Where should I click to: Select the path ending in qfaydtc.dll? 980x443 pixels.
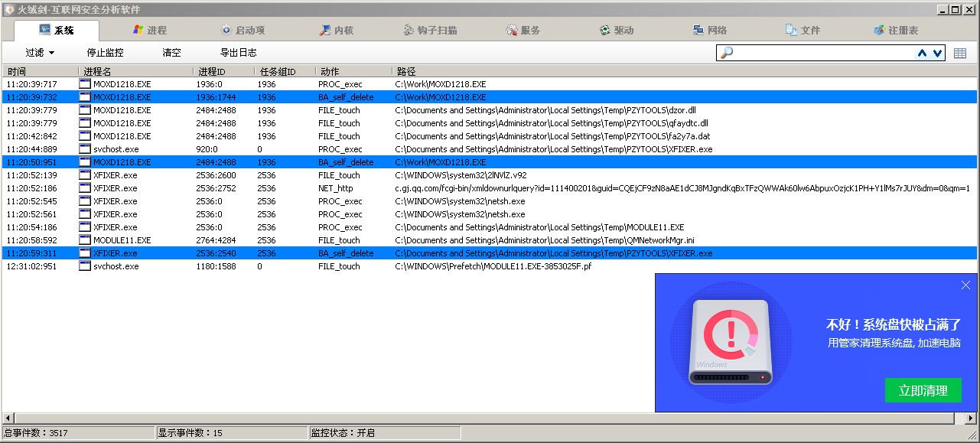(552, 123)
